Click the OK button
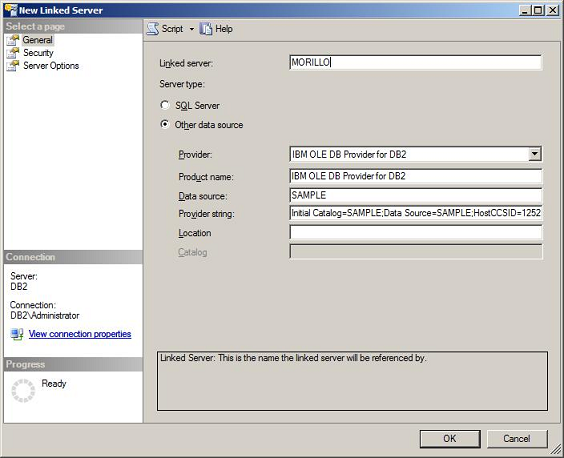Image resolution: width=564 pixels, height=458 pixels. point(450,439)
